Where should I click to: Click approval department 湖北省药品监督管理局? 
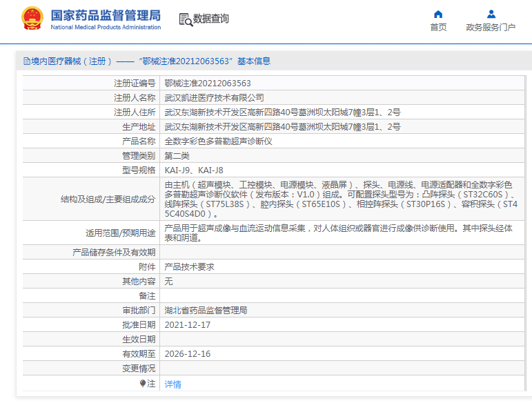click(x=206, y=310)
